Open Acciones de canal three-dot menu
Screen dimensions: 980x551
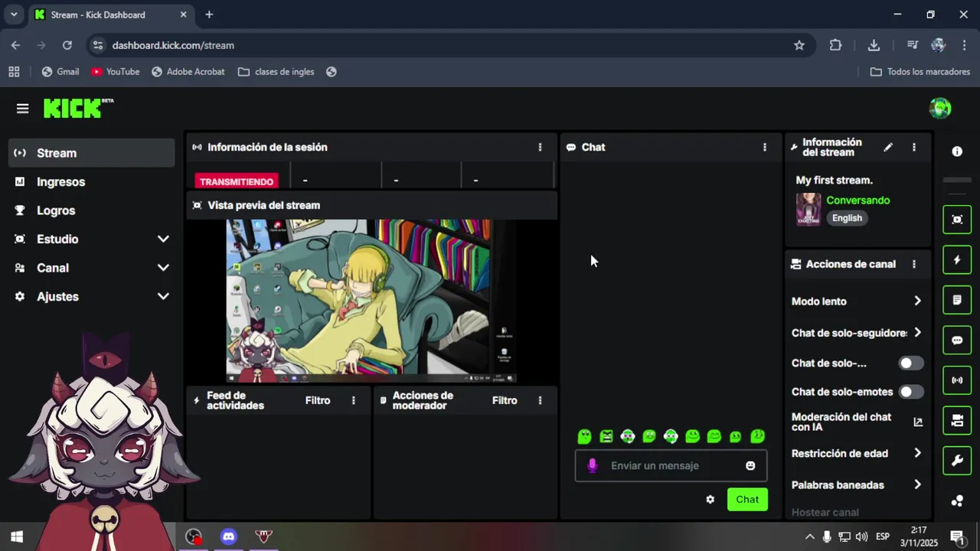(913, 264)
